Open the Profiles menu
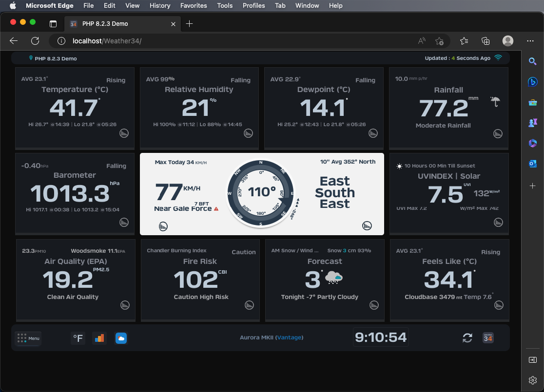This screenshot has height=392, width=544. click(253, 5)
